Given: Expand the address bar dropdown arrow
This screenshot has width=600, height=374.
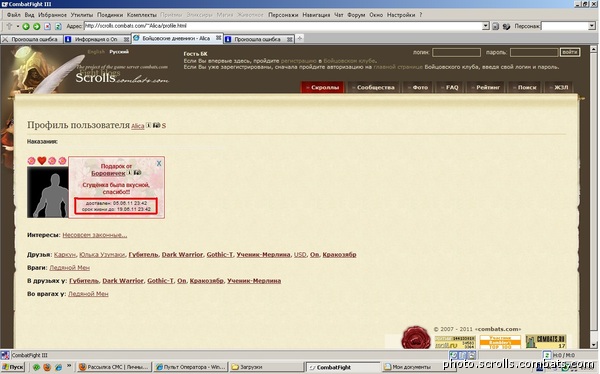Looking at the screenshot, I should click(x=486, y=26).
